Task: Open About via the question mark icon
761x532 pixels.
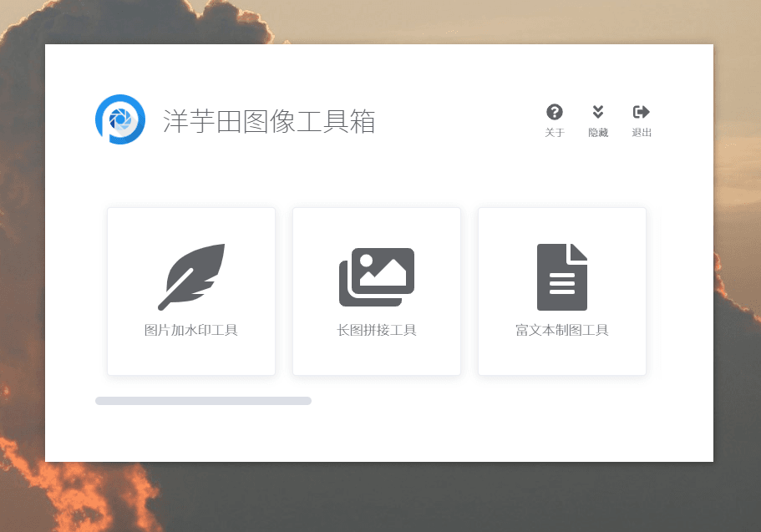Action: [554, 112]
